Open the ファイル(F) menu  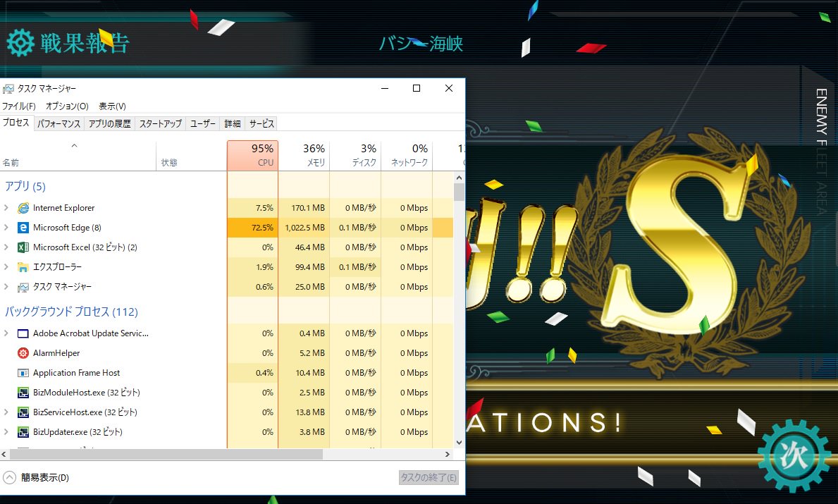19,106
